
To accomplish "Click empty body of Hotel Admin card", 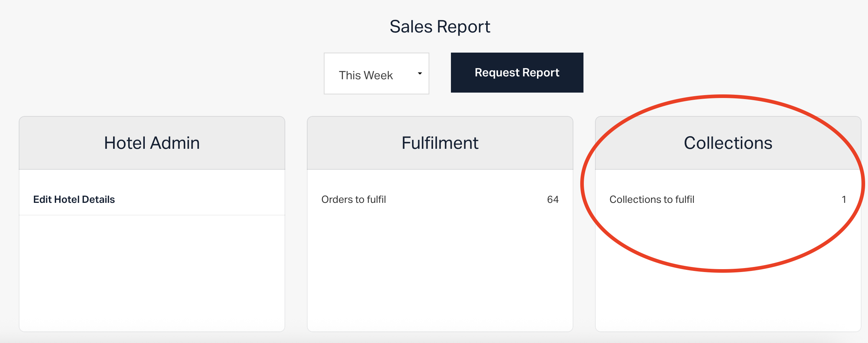I will [152, 273].
